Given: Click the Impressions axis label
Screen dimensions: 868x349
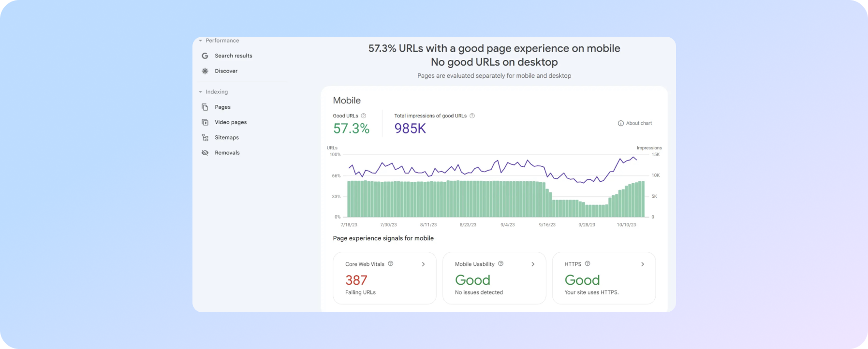Looking at the screenshot, I should 649,148.
